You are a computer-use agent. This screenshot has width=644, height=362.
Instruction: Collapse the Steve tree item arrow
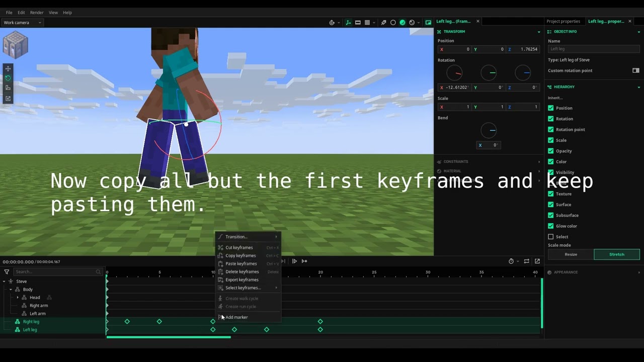4,282
